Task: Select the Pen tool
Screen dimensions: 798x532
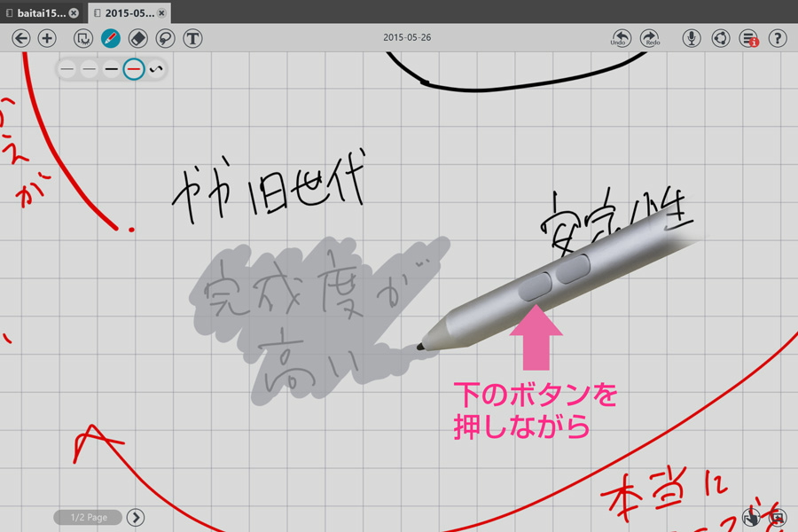Action: [110, 38]
